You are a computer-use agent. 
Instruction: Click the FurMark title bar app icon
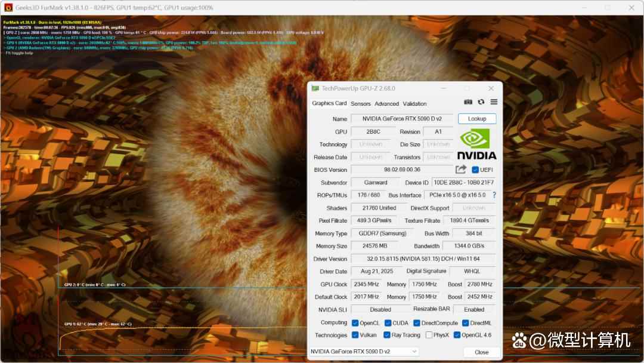tap(8, 7)
